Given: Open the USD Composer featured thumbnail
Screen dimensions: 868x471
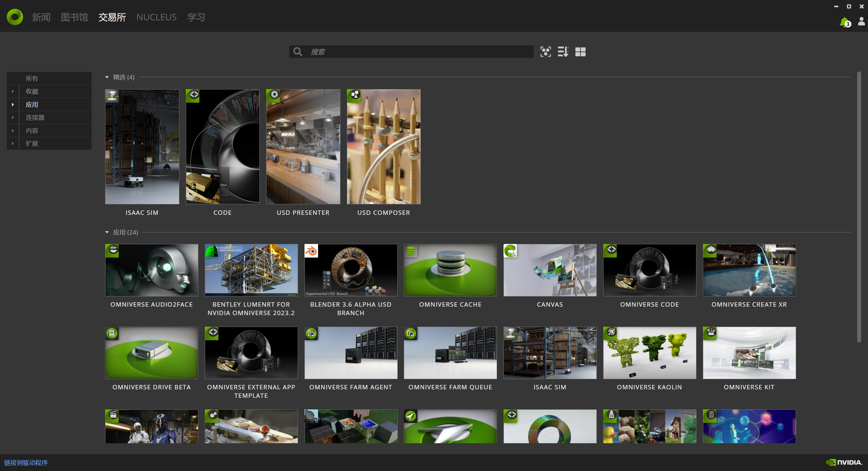Looking at the screenshot, I should click(x=383, y=147).
